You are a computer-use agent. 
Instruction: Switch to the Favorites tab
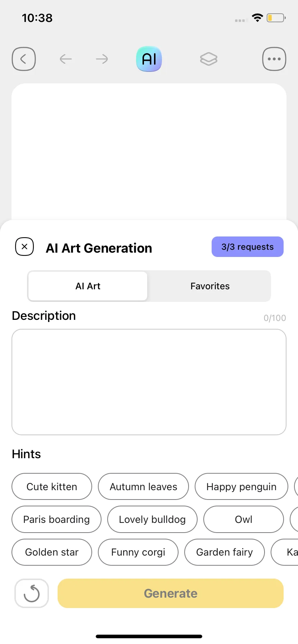[x=210, y=286]
